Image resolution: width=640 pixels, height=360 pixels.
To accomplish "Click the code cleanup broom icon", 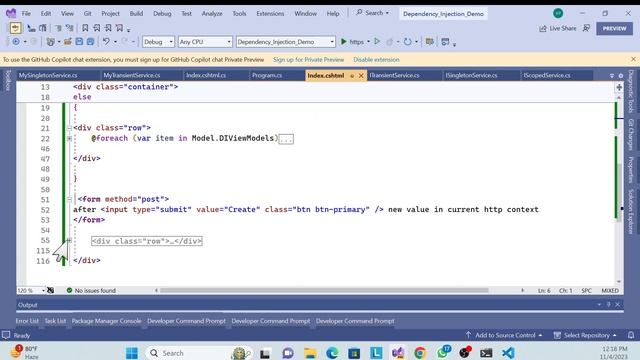I will coord(50,290).
